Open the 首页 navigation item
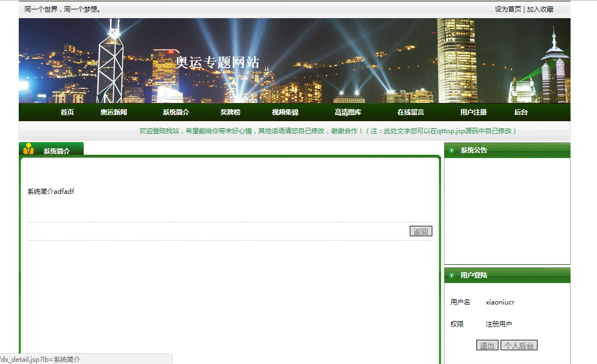 tap(67, 112)
